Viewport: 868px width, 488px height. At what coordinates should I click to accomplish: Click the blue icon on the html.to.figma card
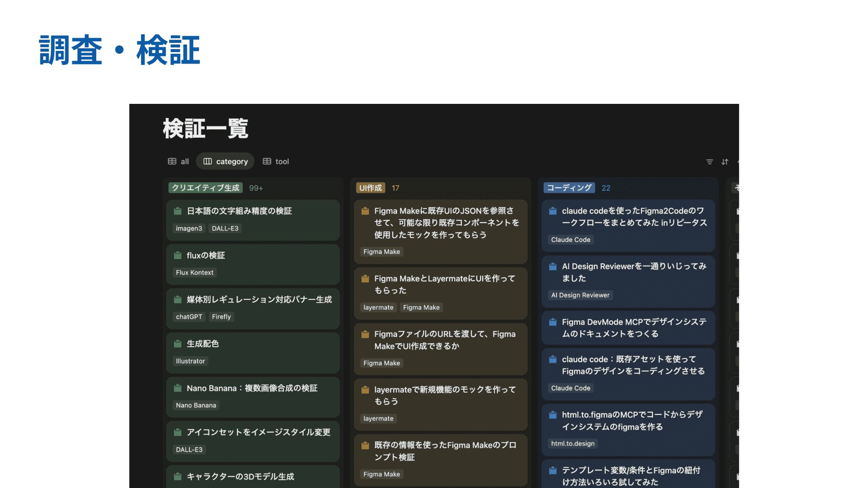[553, 415]
